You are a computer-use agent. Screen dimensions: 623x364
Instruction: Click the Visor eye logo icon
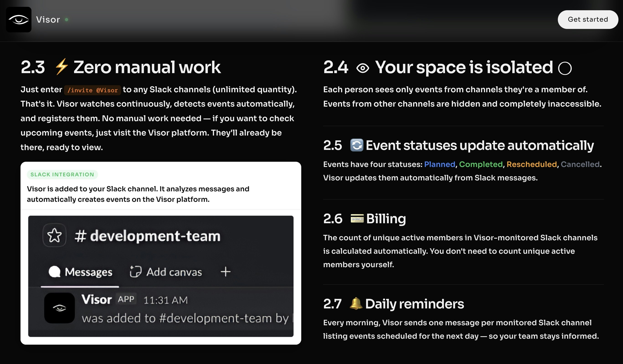18,20
